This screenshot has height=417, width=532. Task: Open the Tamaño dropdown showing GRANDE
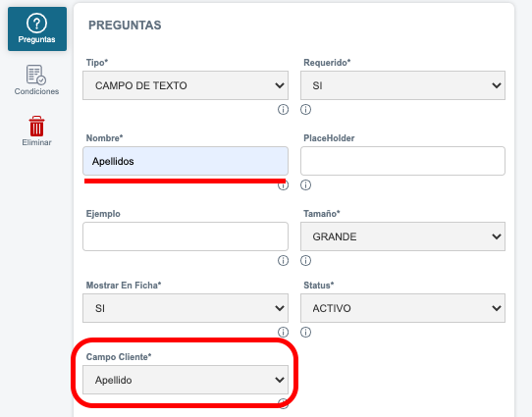click(402, 236)
